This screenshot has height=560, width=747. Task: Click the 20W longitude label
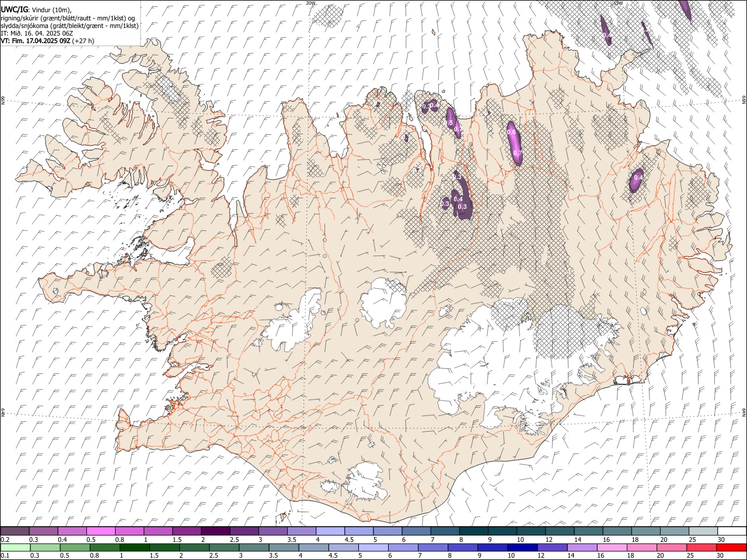310,3
